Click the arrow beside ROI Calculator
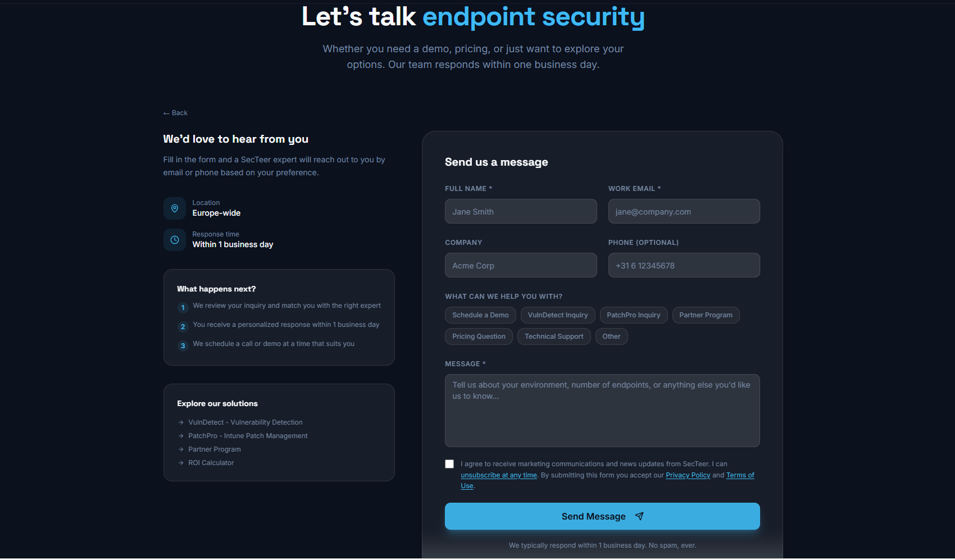955x560 pixels. [x=181, y=463]
